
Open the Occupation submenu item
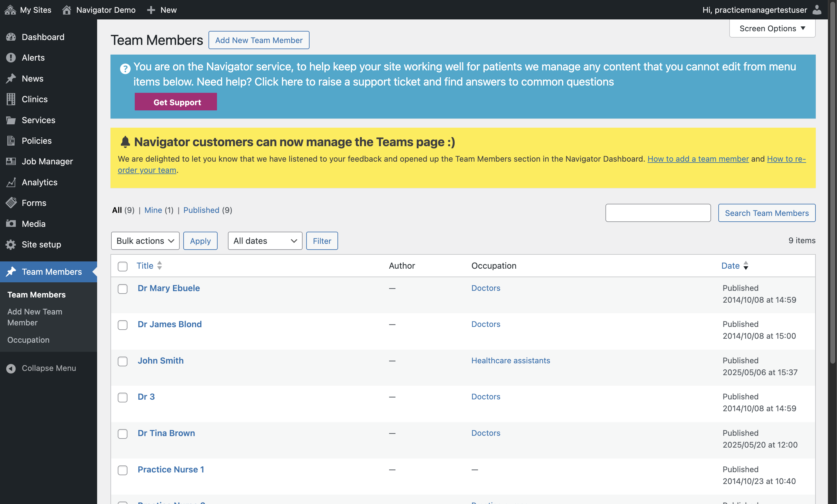[29, 340]
